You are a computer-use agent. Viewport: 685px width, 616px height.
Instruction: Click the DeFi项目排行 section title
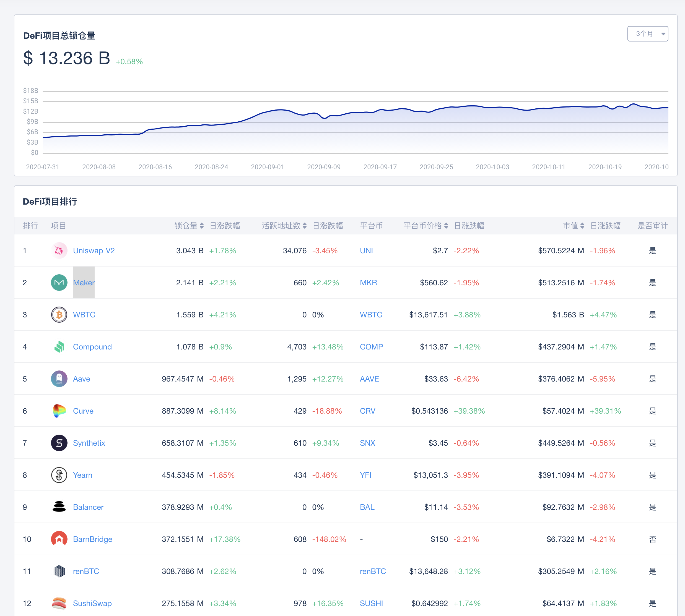(50, 202)
